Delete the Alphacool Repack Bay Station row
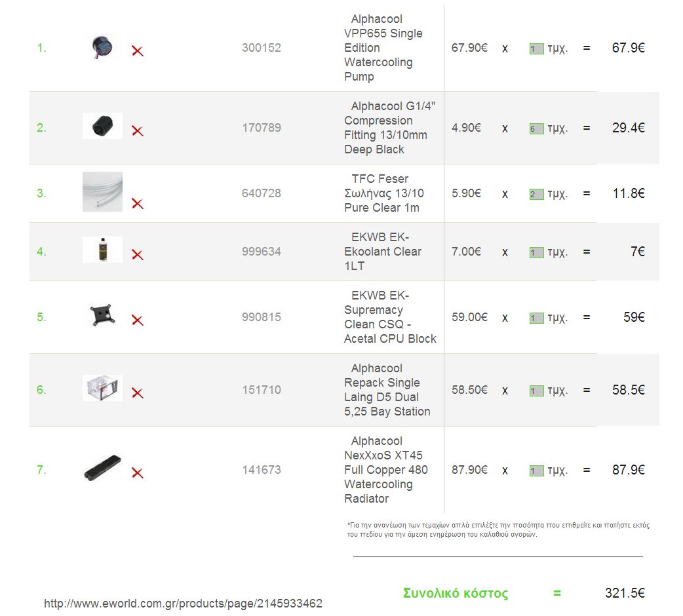This screenshot has height=616, width=683. click(138, 393)
